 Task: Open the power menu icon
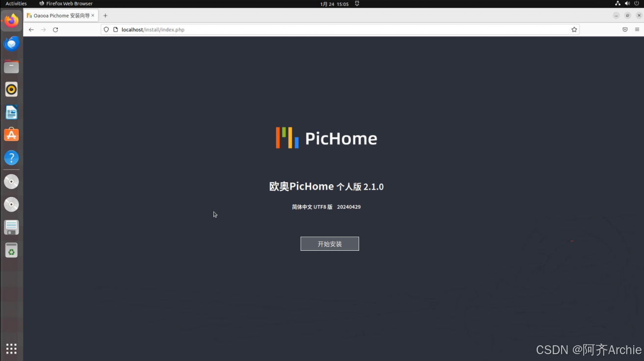[x=637, y=3]
